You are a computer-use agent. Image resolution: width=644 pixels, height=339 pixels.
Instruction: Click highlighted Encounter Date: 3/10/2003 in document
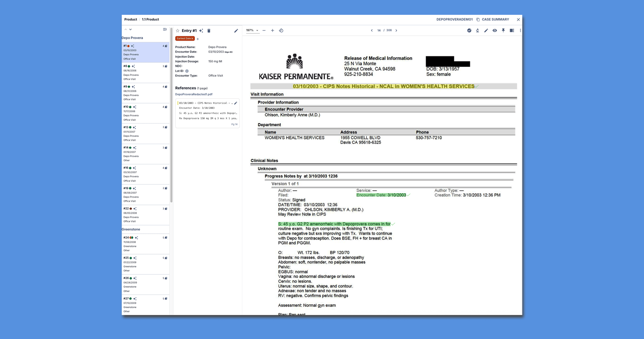coord(381,195)
